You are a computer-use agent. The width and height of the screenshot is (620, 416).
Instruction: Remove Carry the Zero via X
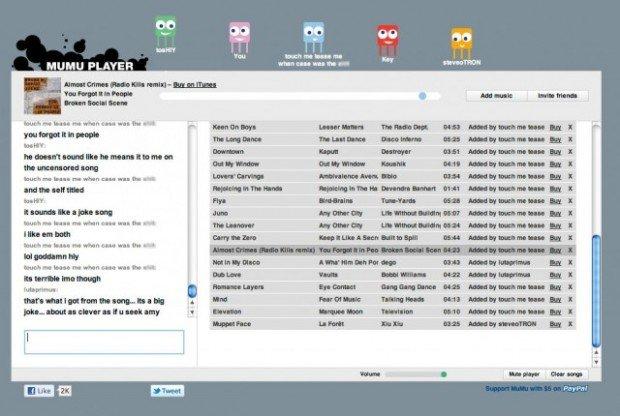click(570, 238)
